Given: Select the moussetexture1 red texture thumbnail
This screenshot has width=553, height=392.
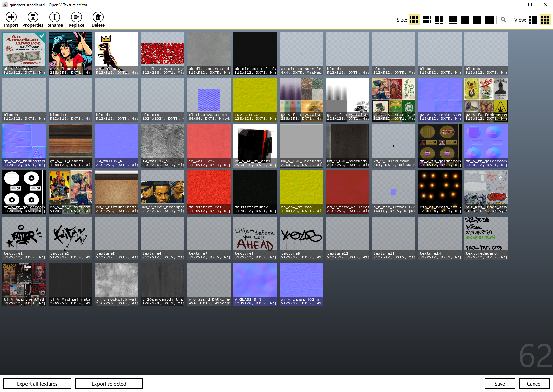Looking at the screenshot, I should tap(209, 192).
